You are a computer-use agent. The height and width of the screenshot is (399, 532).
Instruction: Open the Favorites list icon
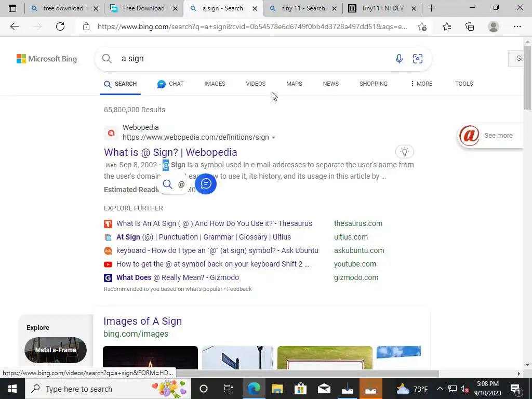point(447,26)
